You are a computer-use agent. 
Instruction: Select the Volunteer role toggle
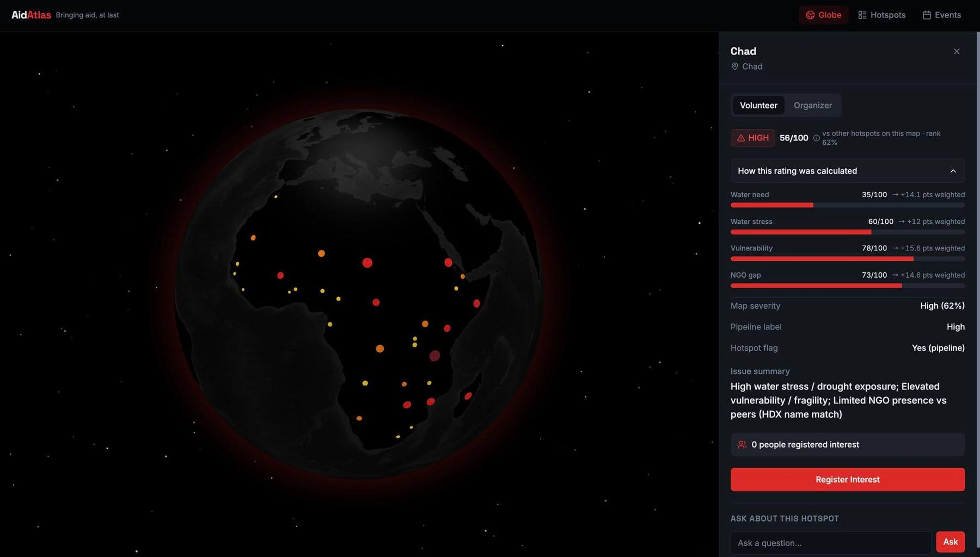click(758, 105)
